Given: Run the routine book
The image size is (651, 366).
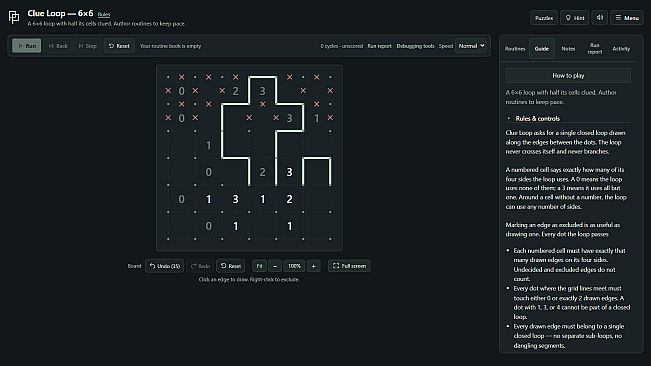Looking at the screenshot, I should point(27,46).
